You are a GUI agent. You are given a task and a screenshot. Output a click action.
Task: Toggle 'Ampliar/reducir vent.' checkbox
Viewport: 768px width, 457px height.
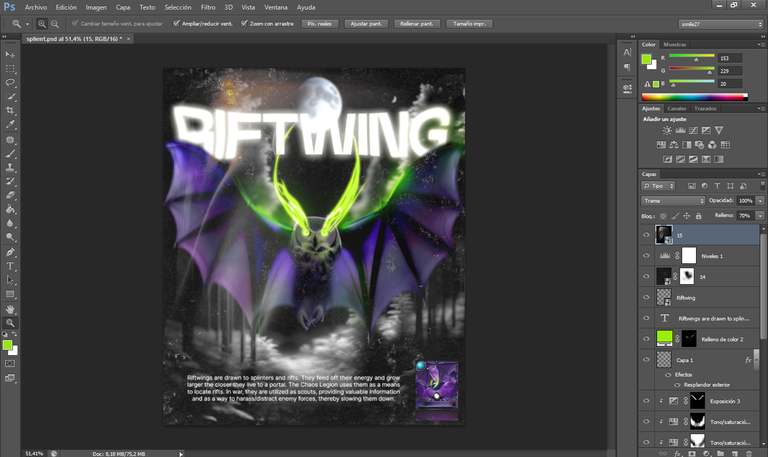[x=176, y=24]
